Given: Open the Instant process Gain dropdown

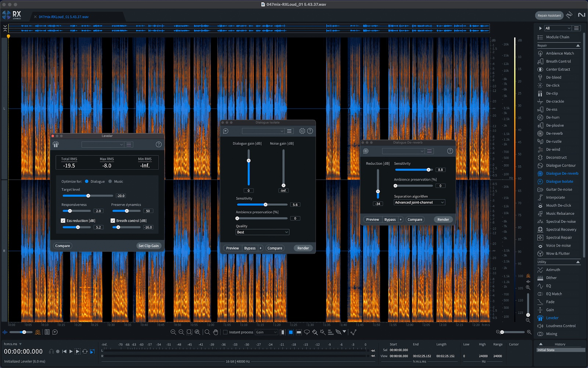Looking at the screenshot, I should 266,332.
